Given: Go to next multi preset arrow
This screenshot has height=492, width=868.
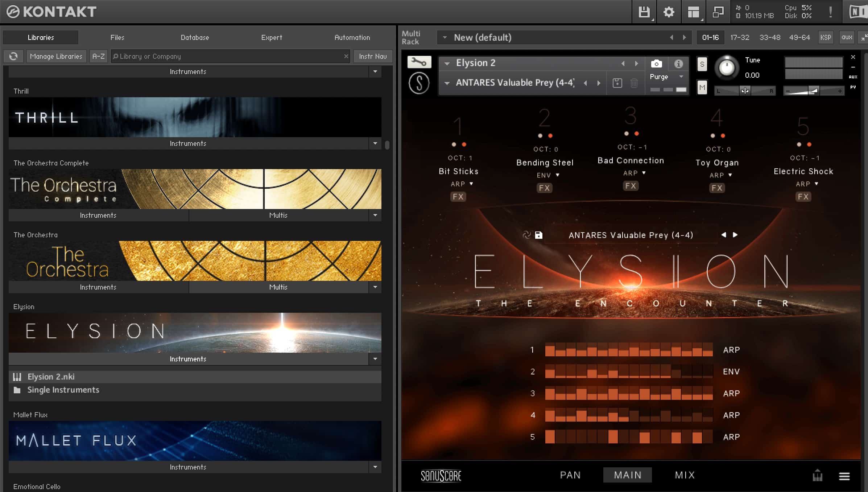Looking at the screenshot, I should click(684, 37).
